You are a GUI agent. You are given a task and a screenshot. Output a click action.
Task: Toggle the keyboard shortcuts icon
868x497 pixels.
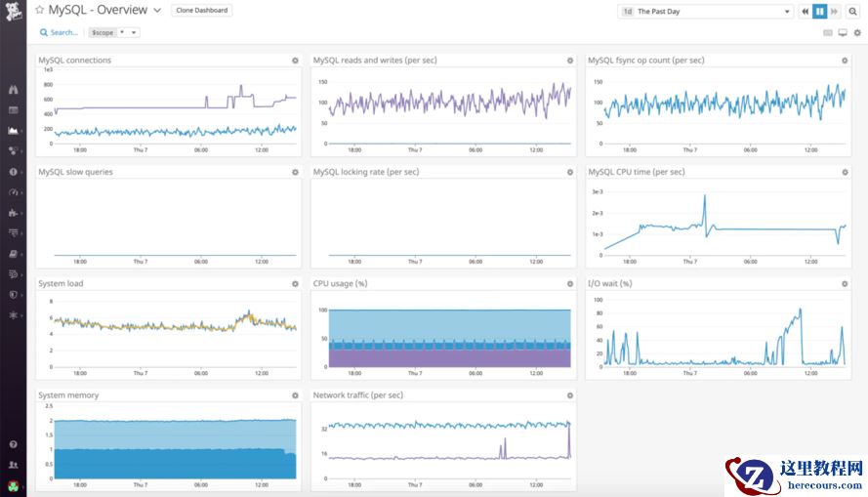[x=828, y=32]
